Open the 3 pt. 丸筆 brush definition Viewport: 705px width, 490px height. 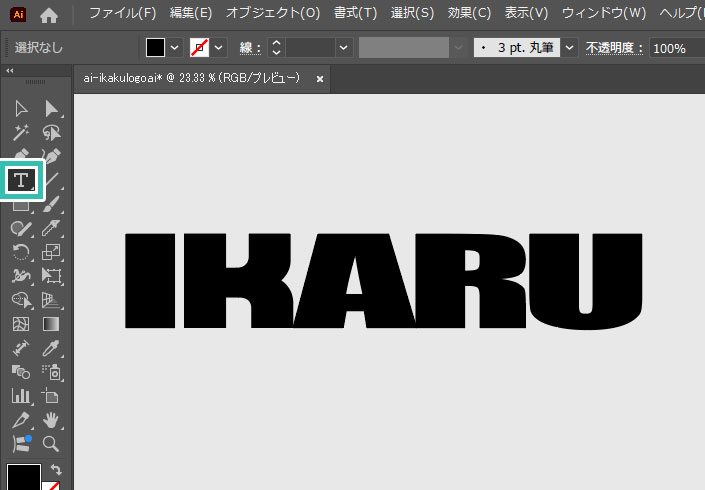coord(517,47)
